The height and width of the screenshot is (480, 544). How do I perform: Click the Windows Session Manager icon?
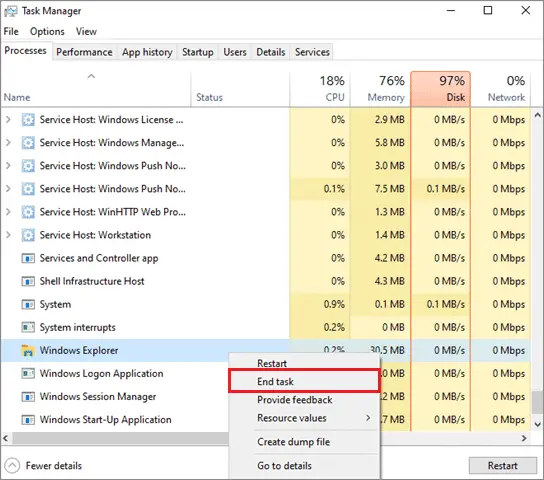pos(28,396)
